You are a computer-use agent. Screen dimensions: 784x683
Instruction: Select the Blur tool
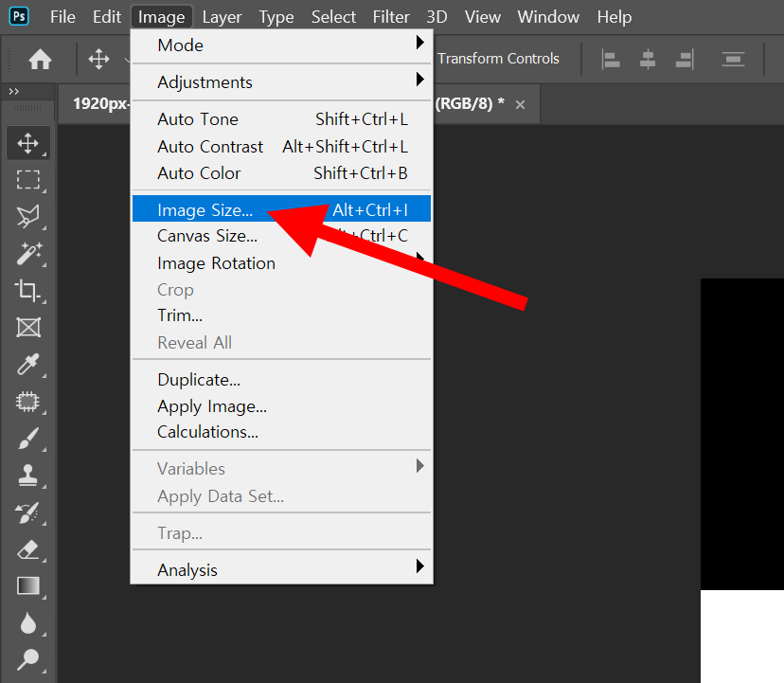coord(28,623)
